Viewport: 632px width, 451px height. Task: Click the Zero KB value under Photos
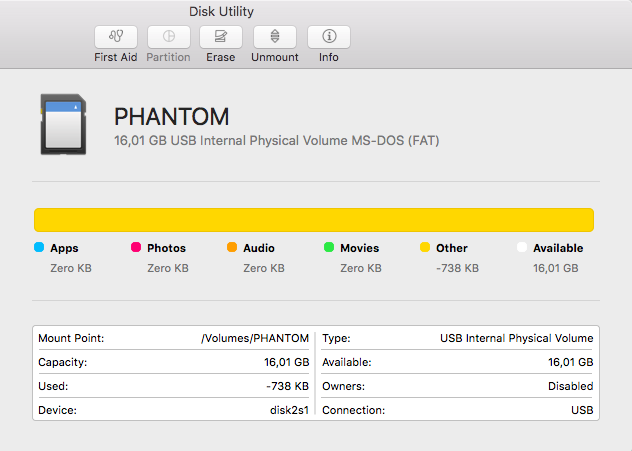(x=168, y=268)
